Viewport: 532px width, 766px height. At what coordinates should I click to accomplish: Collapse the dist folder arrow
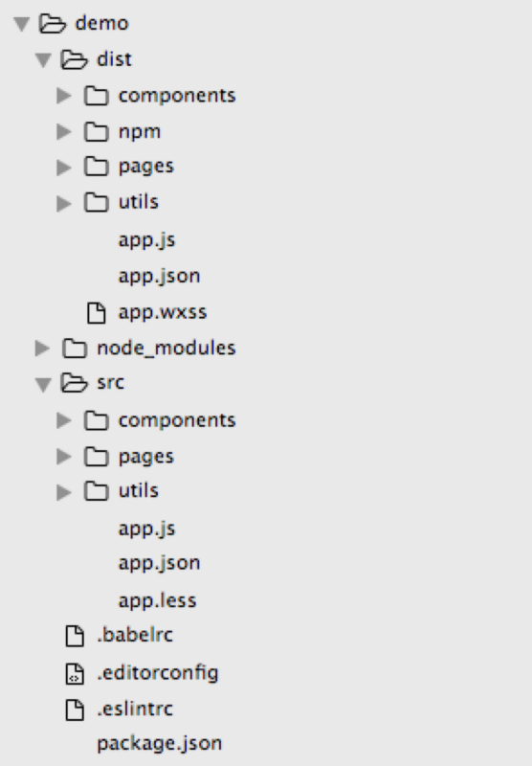click(43, 60)
